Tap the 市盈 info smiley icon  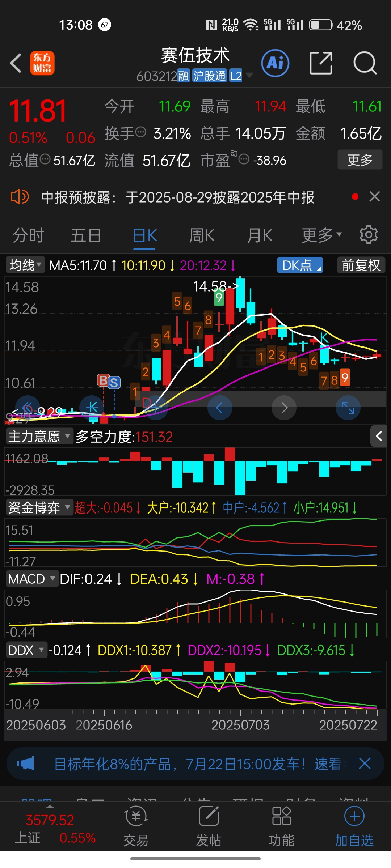coord(244,159)
